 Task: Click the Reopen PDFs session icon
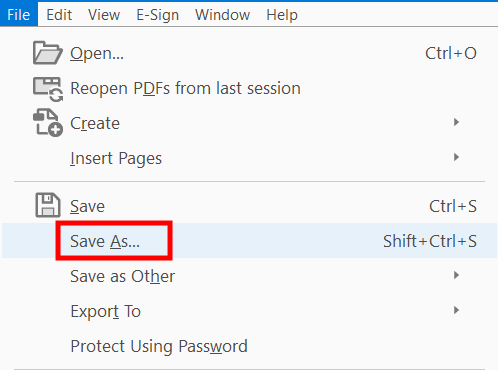(x=48, y=89)
